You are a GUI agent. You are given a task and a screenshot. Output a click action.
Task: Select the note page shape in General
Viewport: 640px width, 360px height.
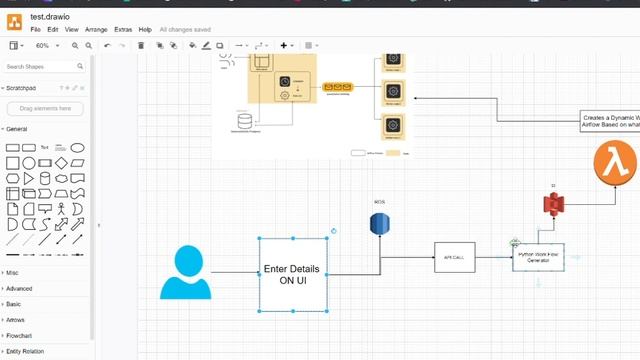[x=13, y=209]
